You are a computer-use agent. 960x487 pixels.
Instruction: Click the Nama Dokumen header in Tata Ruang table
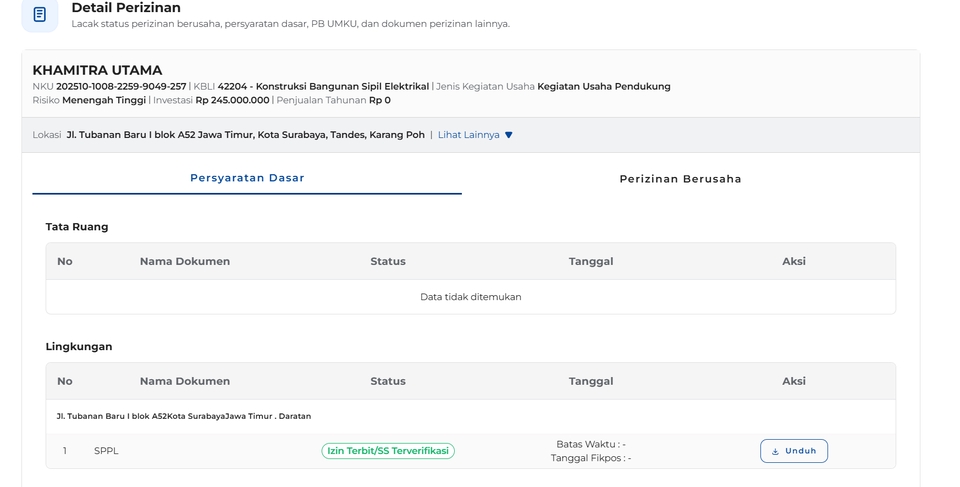(x=185, y=261)
